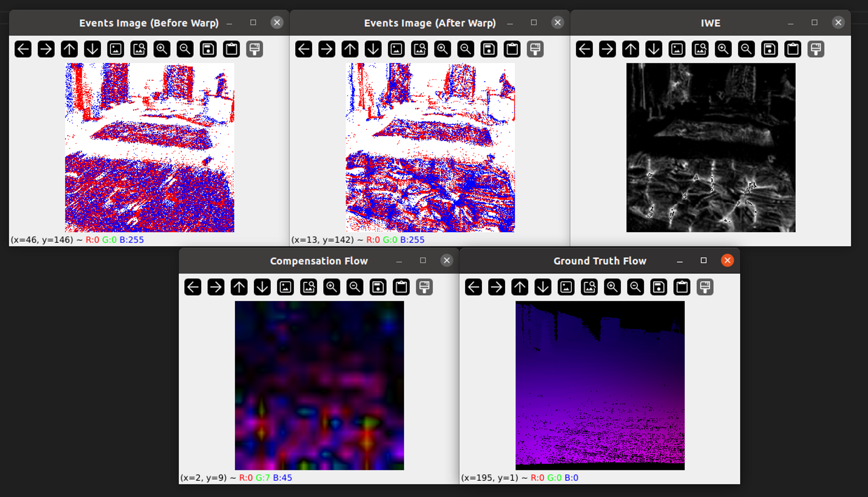Fit image to window in After Warp window

pos(420,49)
